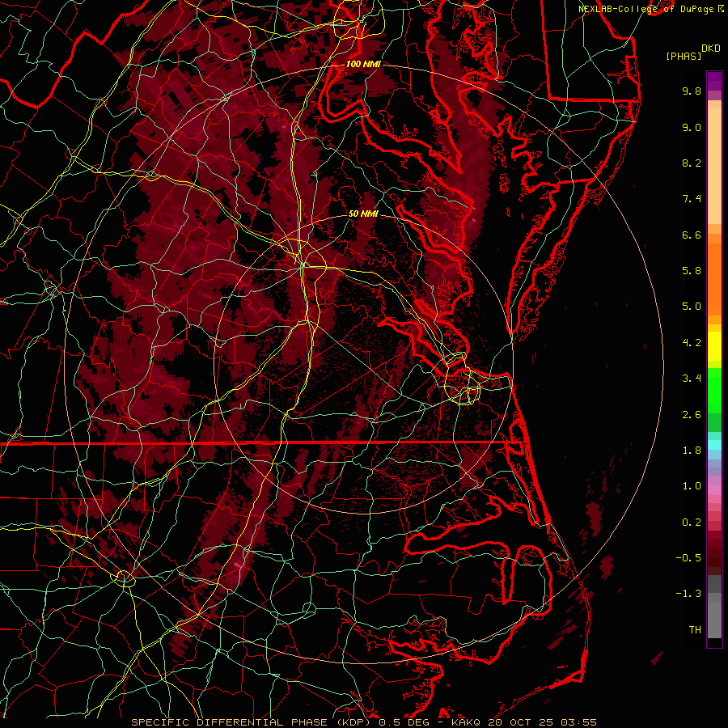This screenshot has height=728, width=728.
Task: Click the 1.8 legend value
Action: click(692, 451)
